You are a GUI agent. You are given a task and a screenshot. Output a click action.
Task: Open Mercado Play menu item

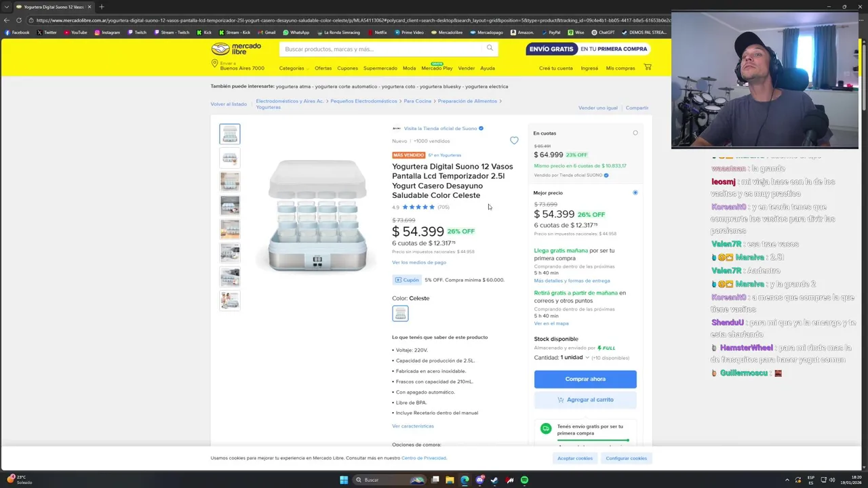tap(437, 68)
